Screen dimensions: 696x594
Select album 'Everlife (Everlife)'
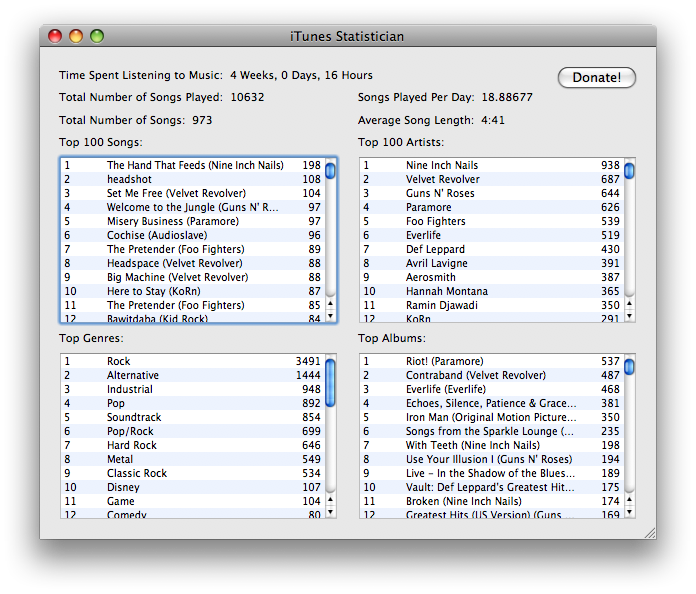point(492,389)
